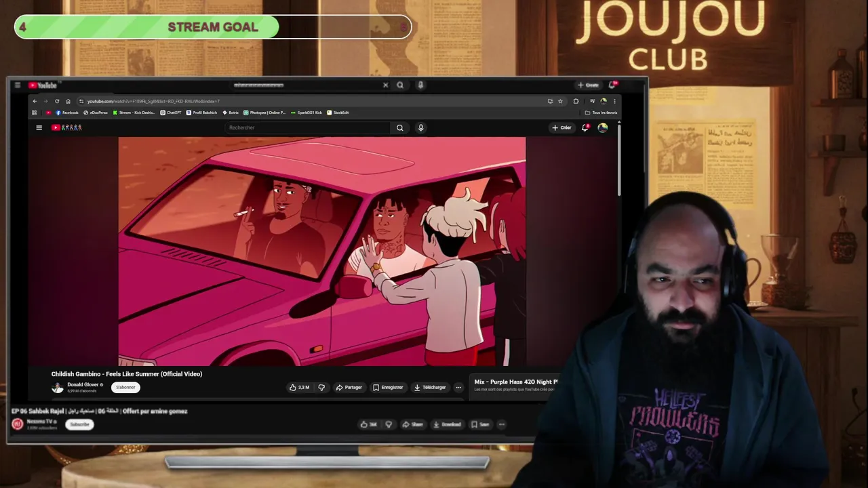The height and width of the screenshot is (488, 868).
Task: Click the Share button on the Nessma TV video
Action: click(x=412, y=425)
